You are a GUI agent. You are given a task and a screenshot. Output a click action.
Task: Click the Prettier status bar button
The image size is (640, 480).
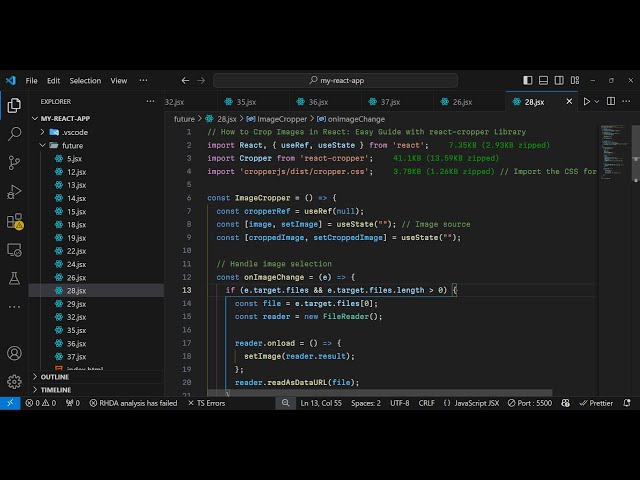point(598,403)
